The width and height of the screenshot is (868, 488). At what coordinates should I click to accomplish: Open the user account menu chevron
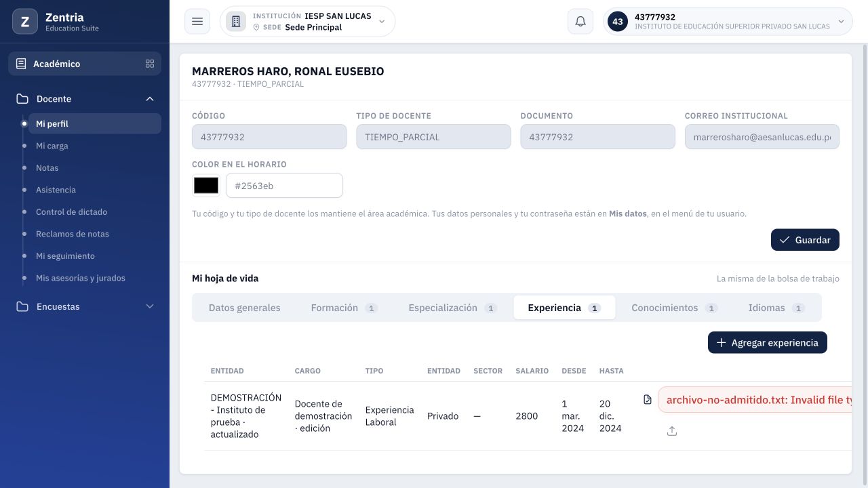(842, 22)
